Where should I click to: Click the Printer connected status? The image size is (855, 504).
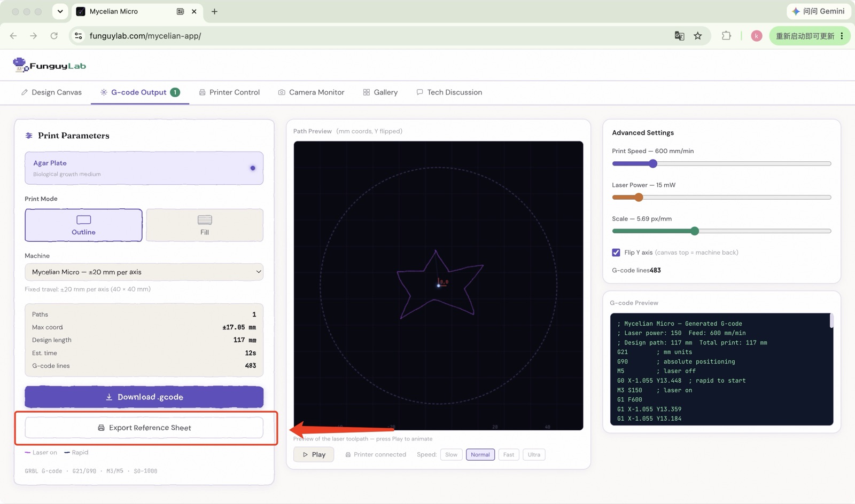pos(376,455)
